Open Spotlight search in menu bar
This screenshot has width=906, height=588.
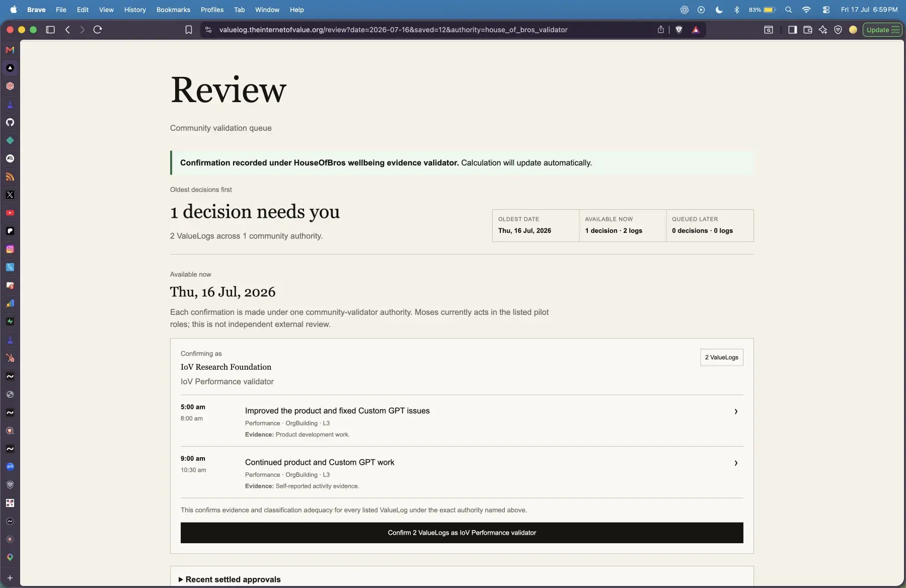[x=789, y=10]
